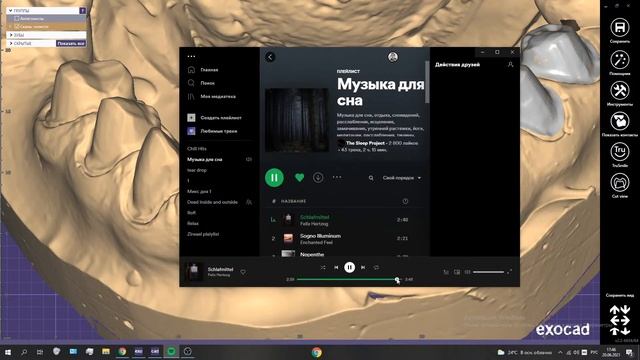
Task: Click the help question mark in groups panel
Action: coord(82,11)
